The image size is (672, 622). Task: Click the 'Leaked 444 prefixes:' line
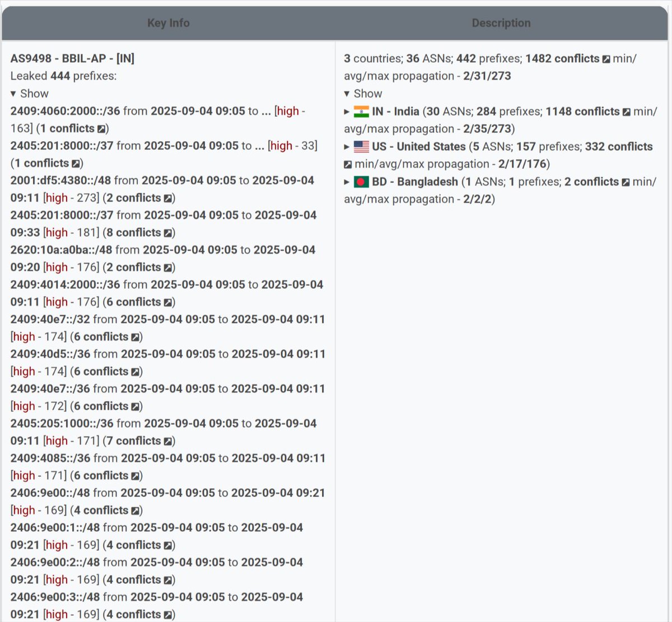click(x=63, y=76)
